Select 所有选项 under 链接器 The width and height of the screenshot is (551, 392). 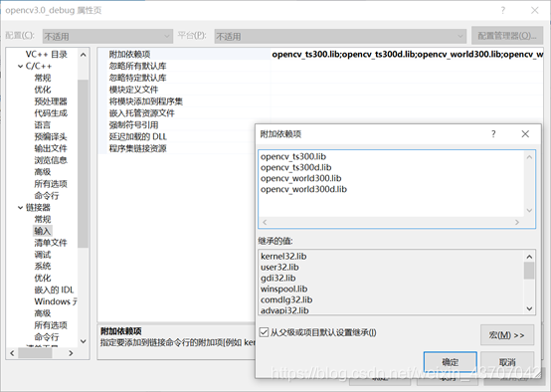click(51, 325)
